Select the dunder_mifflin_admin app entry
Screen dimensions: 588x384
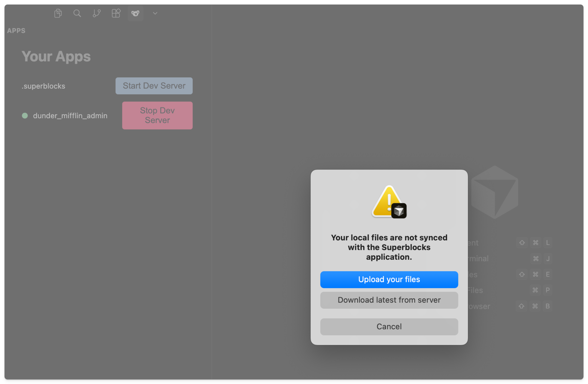[70, 116]
